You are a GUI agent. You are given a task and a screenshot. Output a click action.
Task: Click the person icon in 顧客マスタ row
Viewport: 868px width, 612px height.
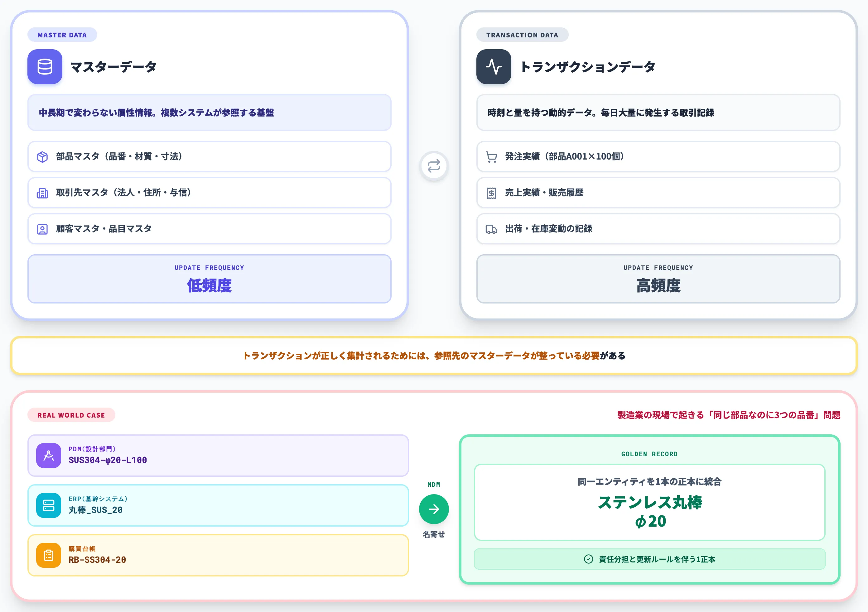[x=42, y=229]
